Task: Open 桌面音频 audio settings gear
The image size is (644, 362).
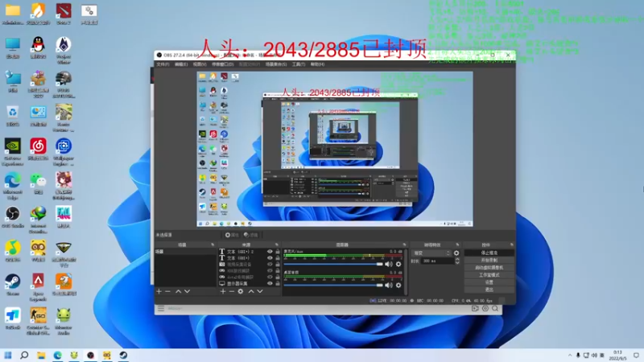Action: [x=398, y=286]
